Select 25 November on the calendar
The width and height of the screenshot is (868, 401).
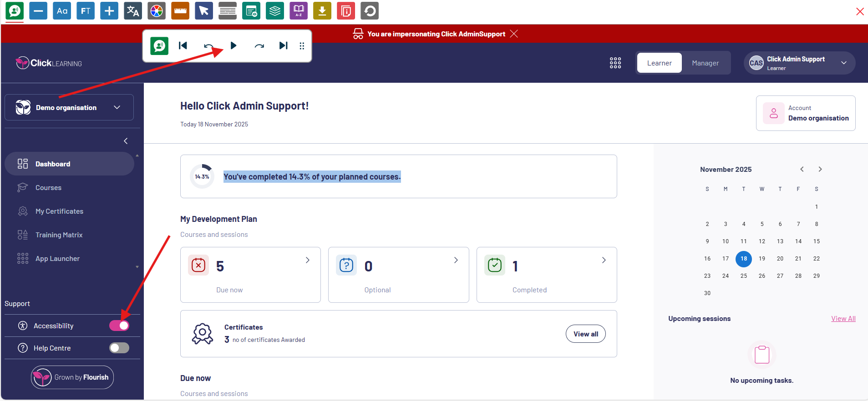pyautogui.click(x=743, y=276)
